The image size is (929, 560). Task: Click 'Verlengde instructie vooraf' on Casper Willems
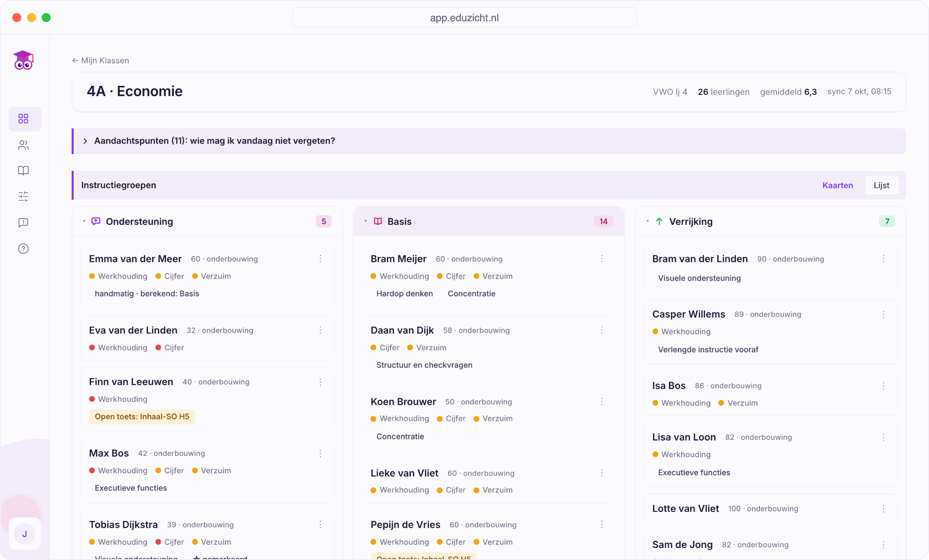708,350
